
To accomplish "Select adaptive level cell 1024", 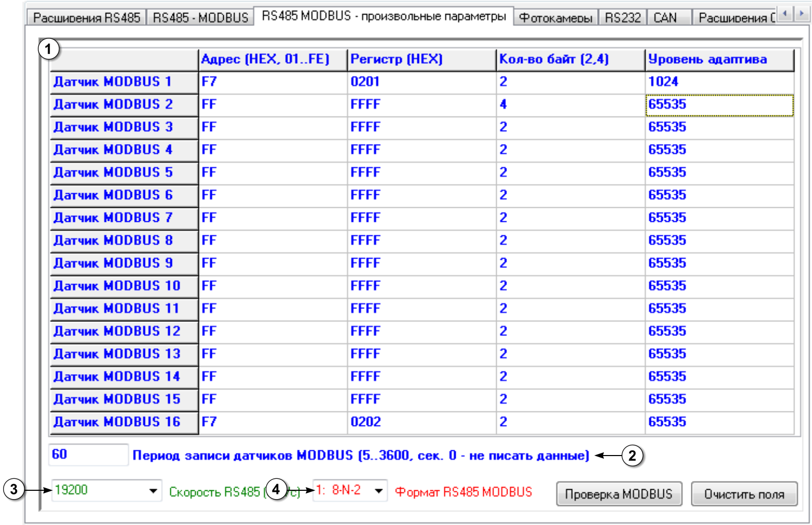I will tap(720, 82).
